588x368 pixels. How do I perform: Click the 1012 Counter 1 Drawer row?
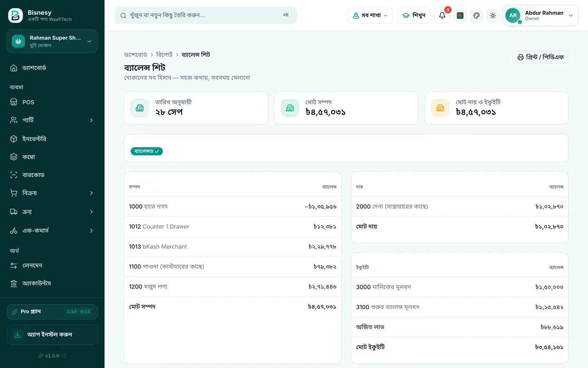tap(232, 227)
